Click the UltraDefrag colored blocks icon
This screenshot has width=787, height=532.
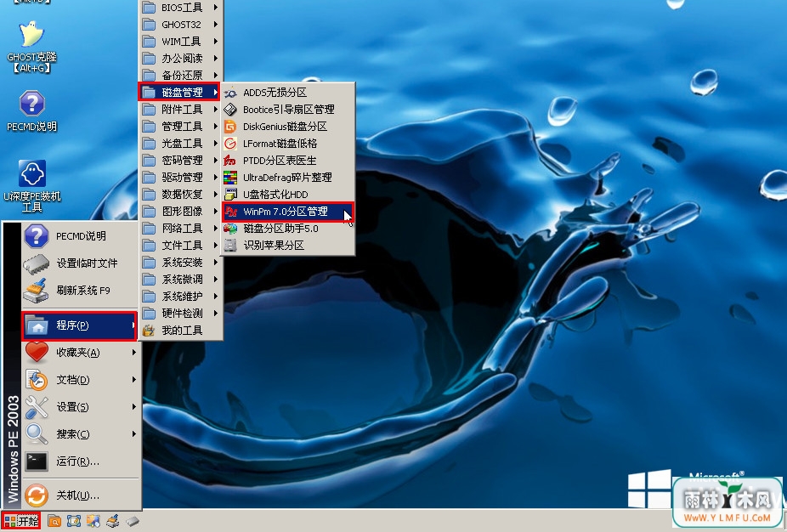pyautogui.click(x=230, y=178)
